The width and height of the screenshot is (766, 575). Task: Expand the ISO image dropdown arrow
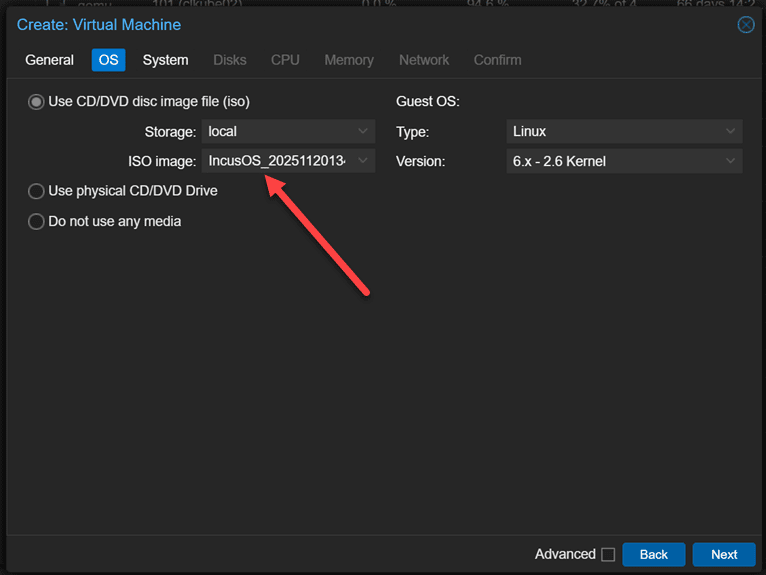tap(362, 161)
